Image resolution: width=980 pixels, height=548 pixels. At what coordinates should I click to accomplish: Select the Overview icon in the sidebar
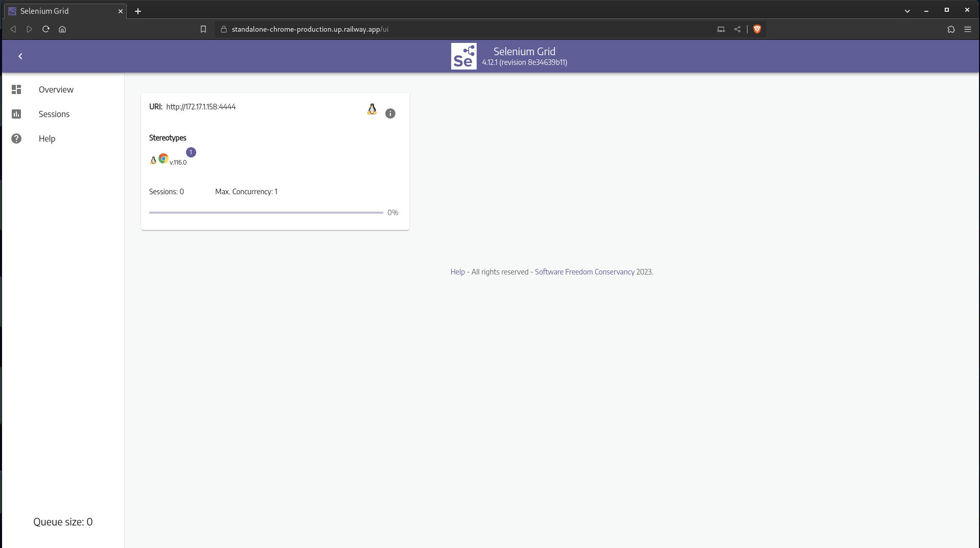tap(16, 89)
